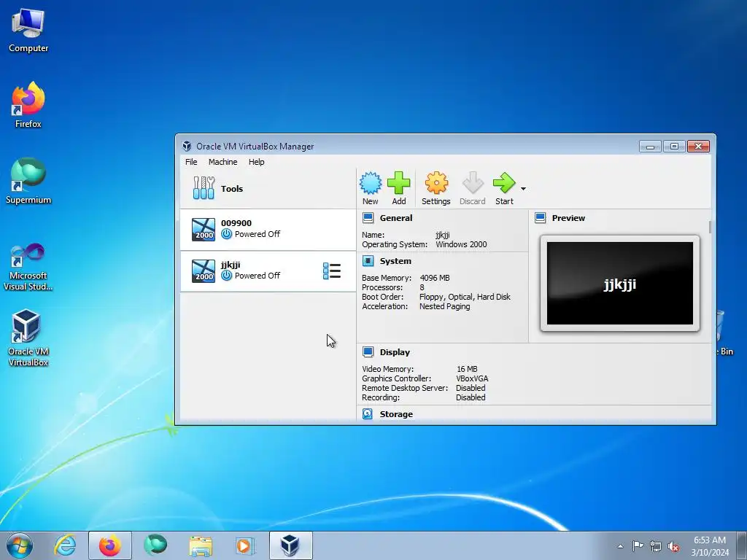Click the Discard arrow icon

point(473,183)
